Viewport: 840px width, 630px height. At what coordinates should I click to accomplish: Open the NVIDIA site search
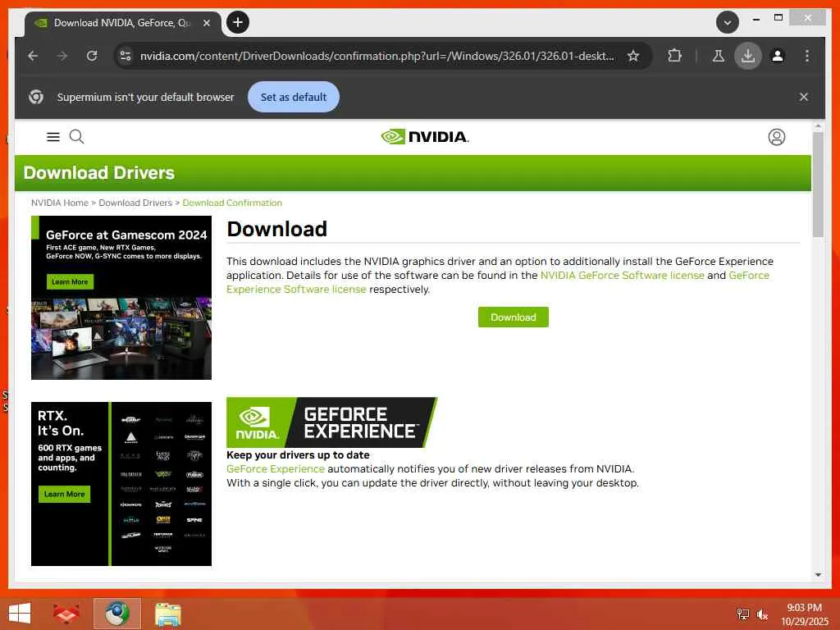[76, 137]
